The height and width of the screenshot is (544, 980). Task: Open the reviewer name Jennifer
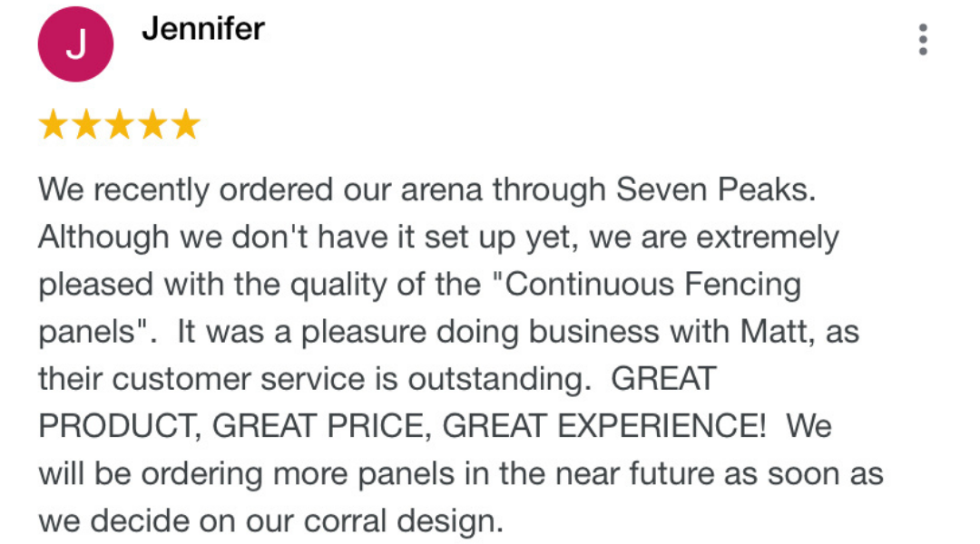[203, 29]
